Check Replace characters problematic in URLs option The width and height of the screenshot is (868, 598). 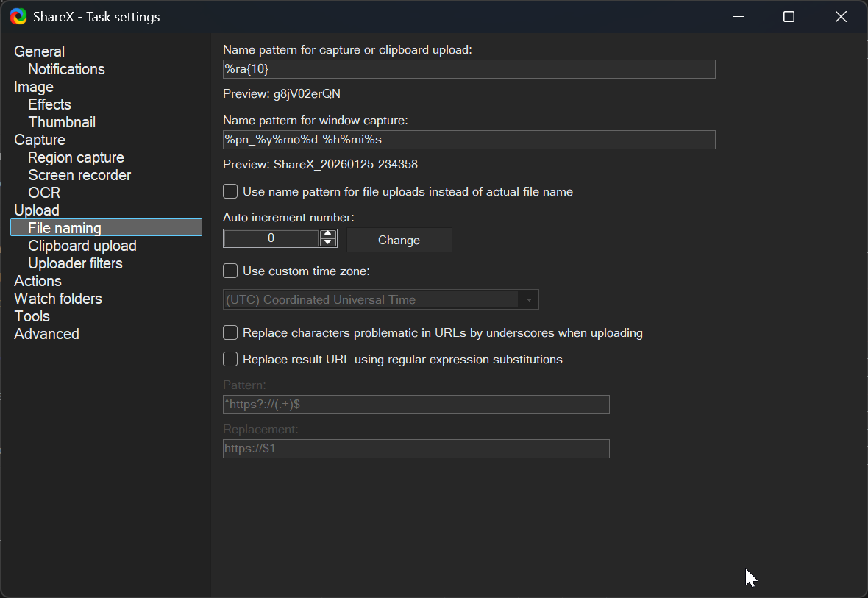tap(230, 332)
